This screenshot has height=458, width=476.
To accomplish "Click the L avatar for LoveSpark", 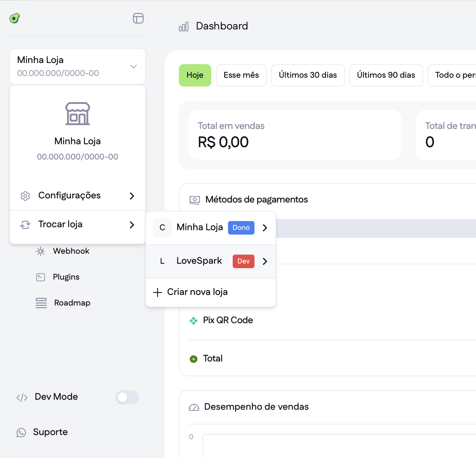I will (x=162, y=261).
